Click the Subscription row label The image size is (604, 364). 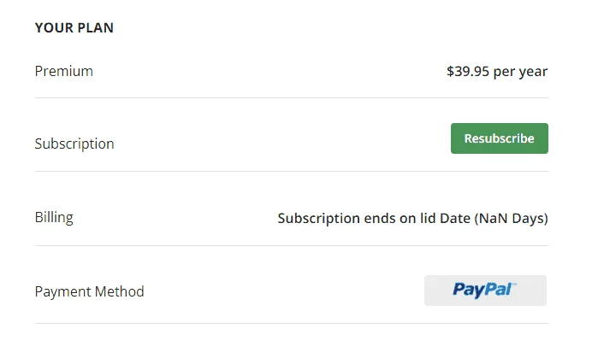[x=74, y=144]
